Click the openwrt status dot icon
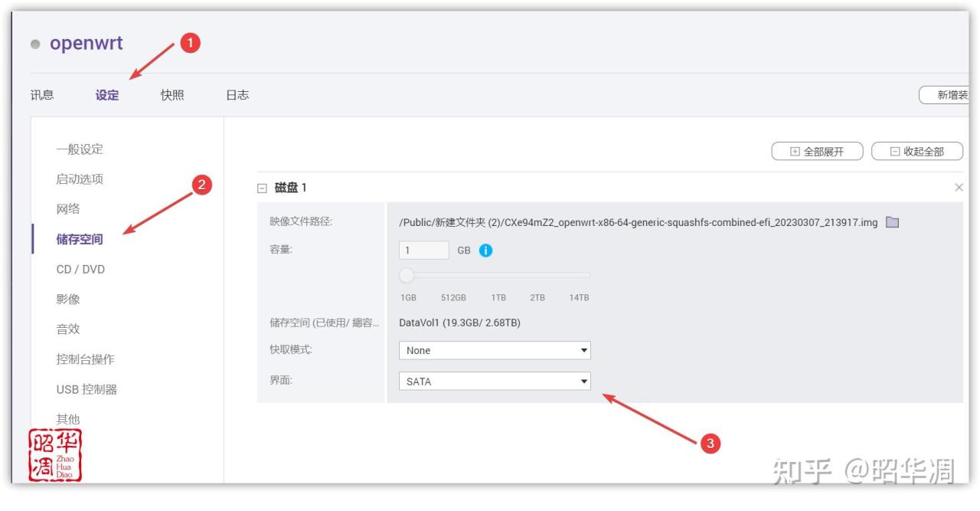The width and height of the screenshot is (980, 511). pos(35,44)
